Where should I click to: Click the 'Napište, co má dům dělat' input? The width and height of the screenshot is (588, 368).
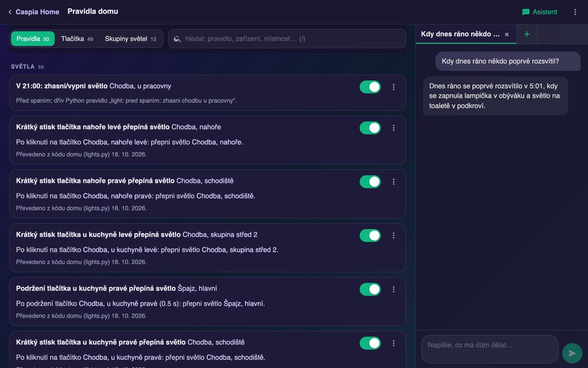[x=490, y=349]
